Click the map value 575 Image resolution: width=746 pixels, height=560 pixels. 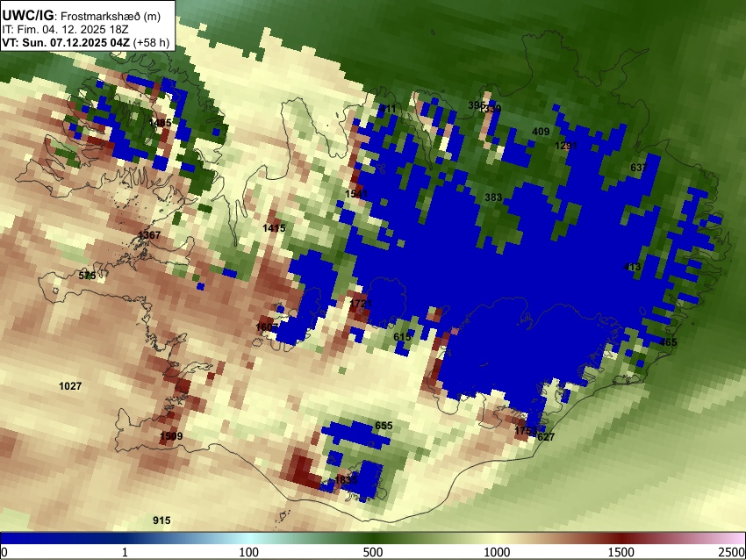pyautogui.click(x=87, y=276)
